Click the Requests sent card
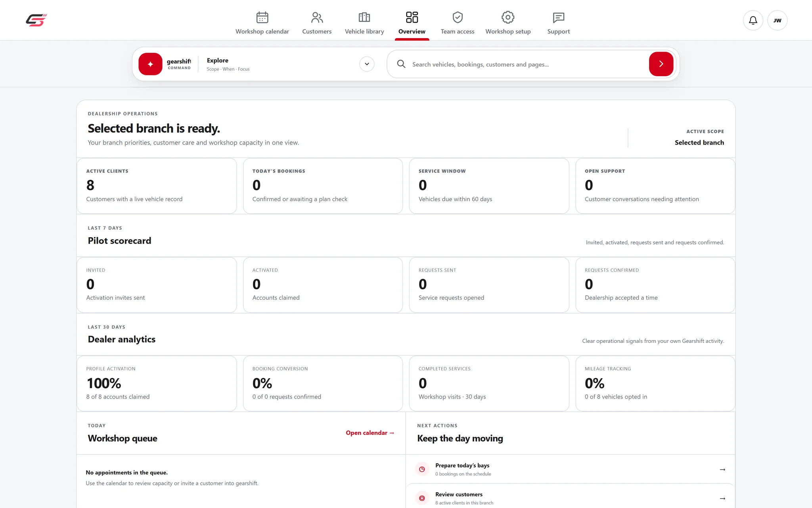 [489, 285]
